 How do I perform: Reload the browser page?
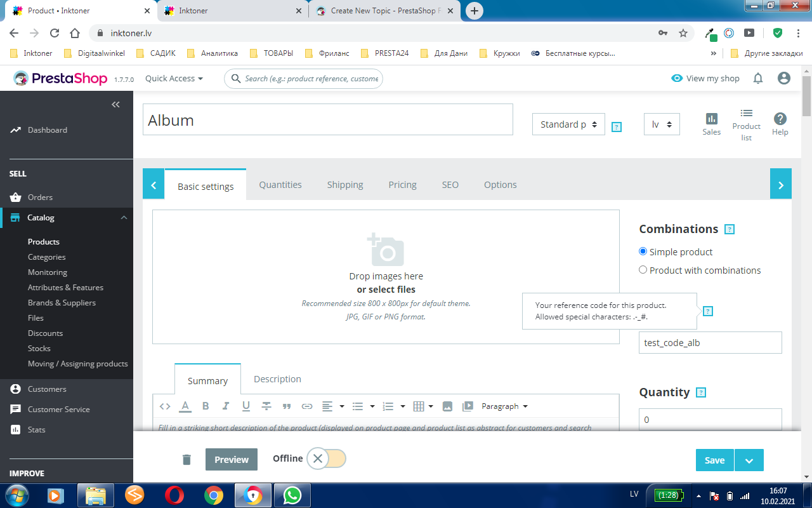click(x=55, y=33)
